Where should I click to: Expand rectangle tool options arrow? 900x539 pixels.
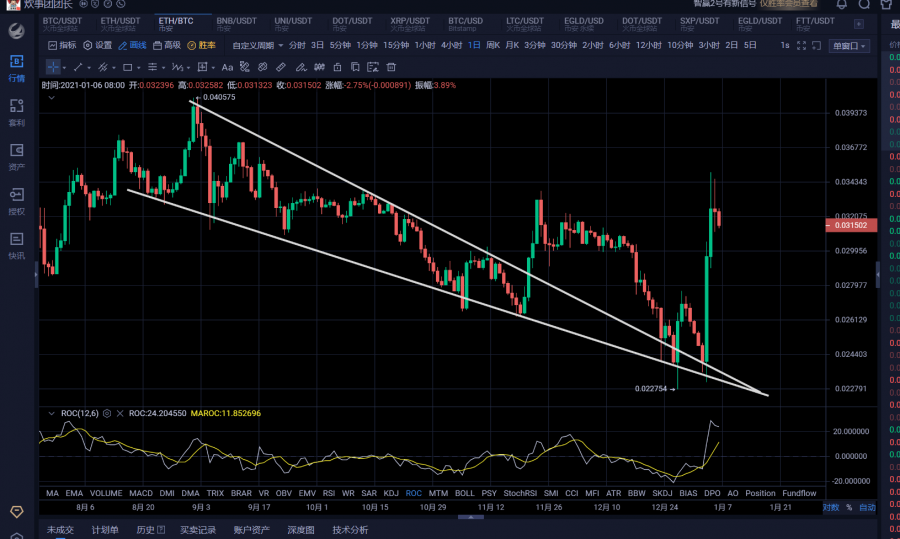tap(138, 68)
